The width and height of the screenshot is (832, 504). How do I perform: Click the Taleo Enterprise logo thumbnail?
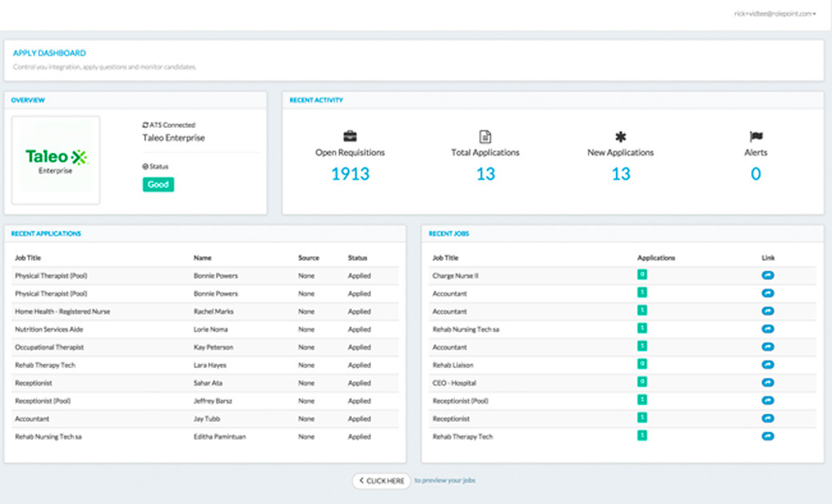pos(56,160)
